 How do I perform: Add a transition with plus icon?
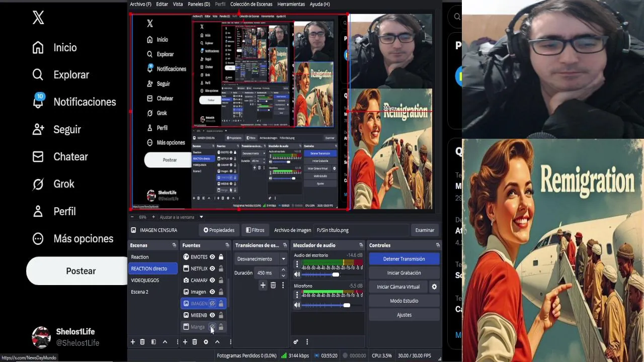coord(263,285)
